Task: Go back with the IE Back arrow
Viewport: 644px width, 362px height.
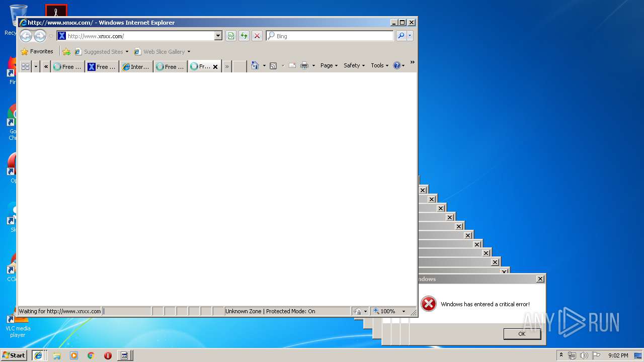Action: [x=26, y=36]
